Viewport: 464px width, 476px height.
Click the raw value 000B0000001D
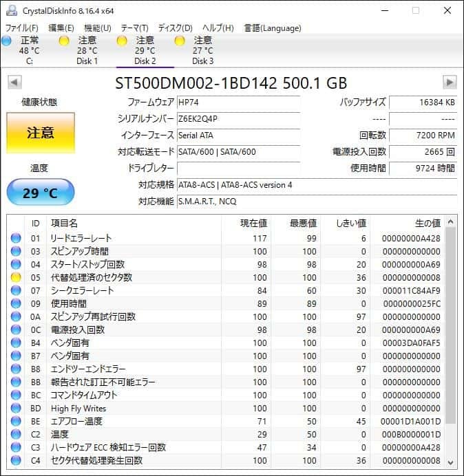pyautogui.click(x=411, y=435)
